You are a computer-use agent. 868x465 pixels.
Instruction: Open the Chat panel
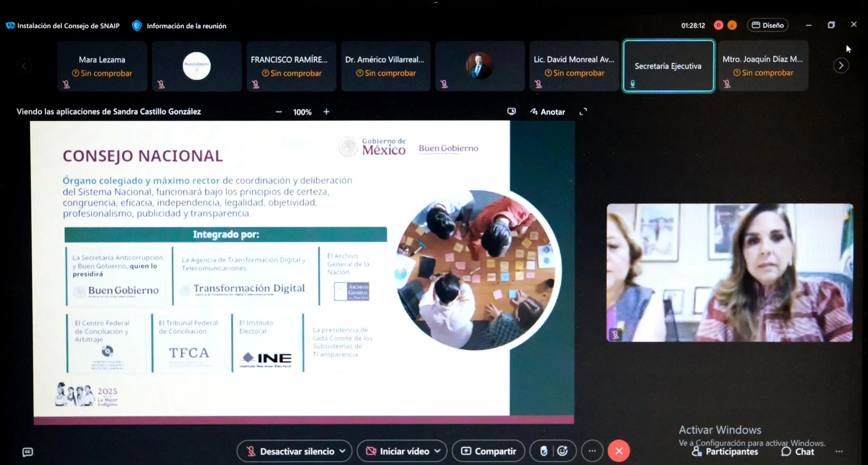coord(797,451)
